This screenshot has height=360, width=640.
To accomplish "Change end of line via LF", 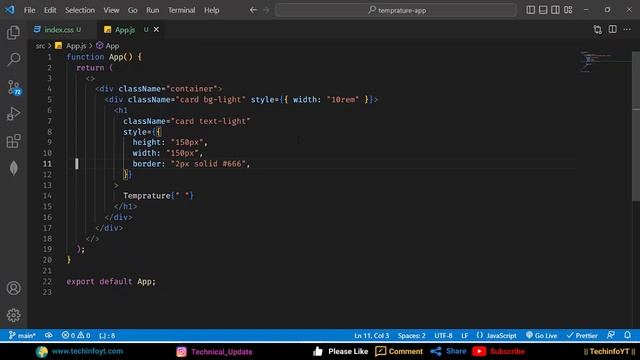I will pyautogui.click(x=464, y=336).
